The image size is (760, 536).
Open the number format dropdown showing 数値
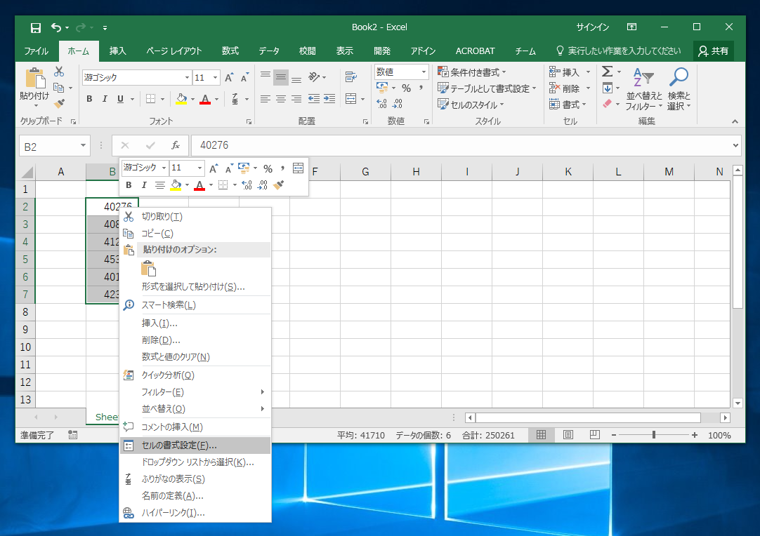424,72
